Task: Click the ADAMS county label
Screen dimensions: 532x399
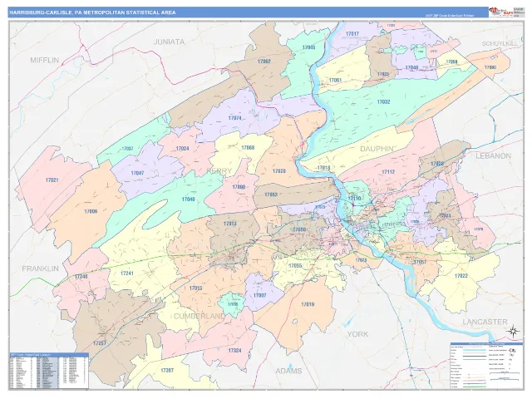Action: pos(288,371)
